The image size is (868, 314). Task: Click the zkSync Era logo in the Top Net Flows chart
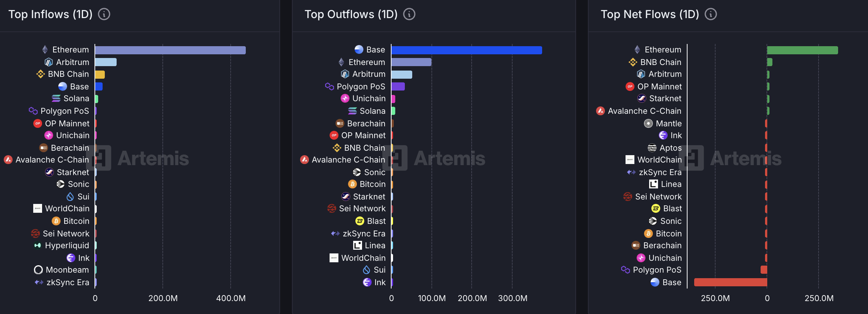click(631, 172)
